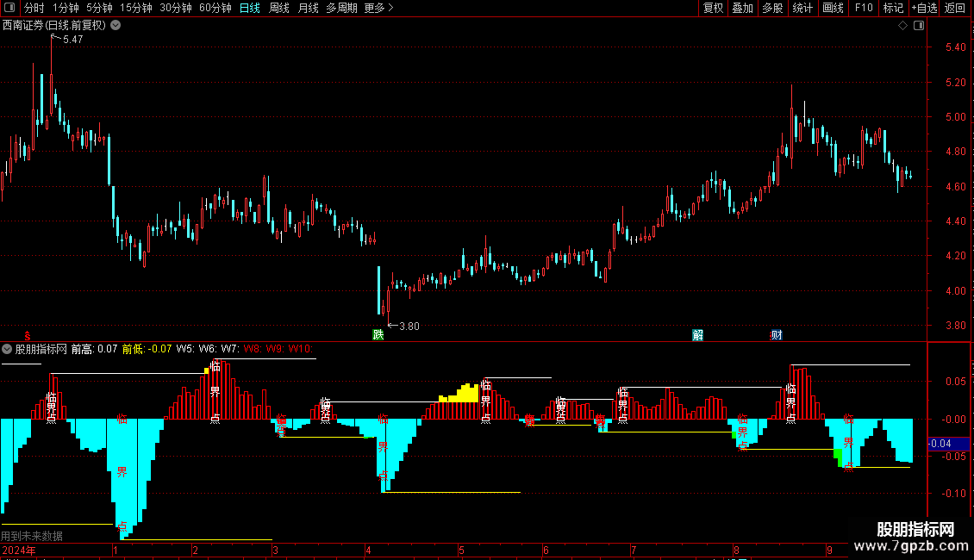Click the 5.00 price axis label
The height and width of the screenshot is (560, 974).
tap(955, 116)
